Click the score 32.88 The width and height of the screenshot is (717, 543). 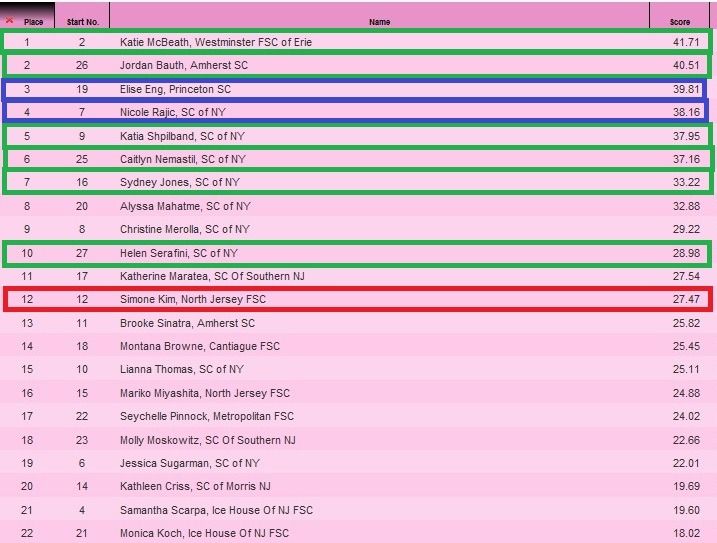point(686,206)
